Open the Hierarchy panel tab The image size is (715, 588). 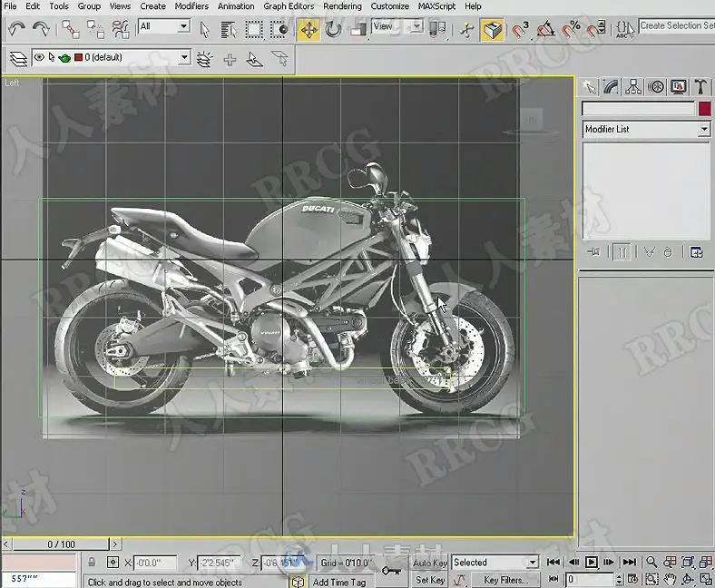pyautogui.click(x=634, y=87)
